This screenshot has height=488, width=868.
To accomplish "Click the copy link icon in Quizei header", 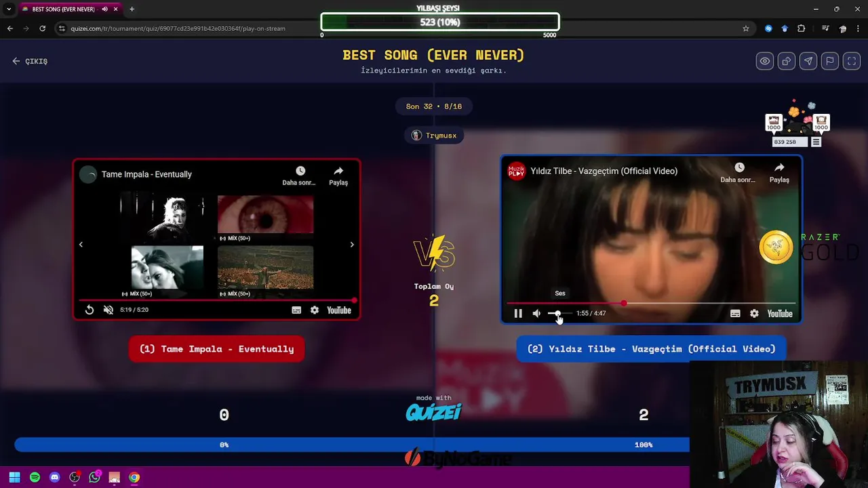I will 786,61.
